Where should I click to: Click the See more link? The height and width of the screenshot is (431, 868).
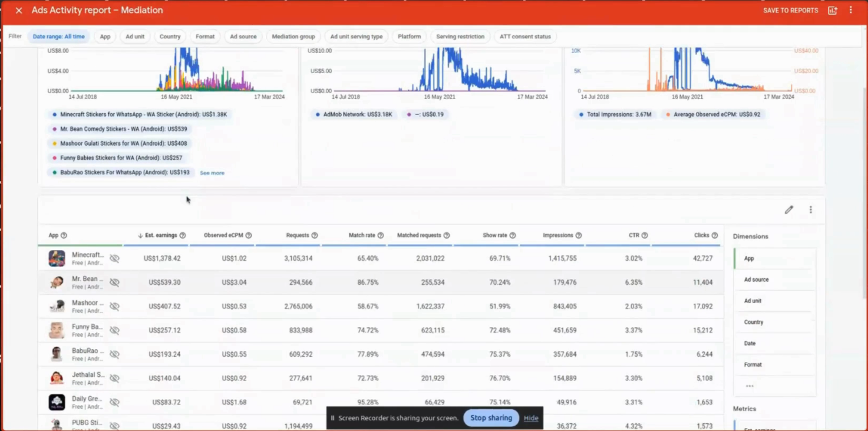(x=212, y=173)
